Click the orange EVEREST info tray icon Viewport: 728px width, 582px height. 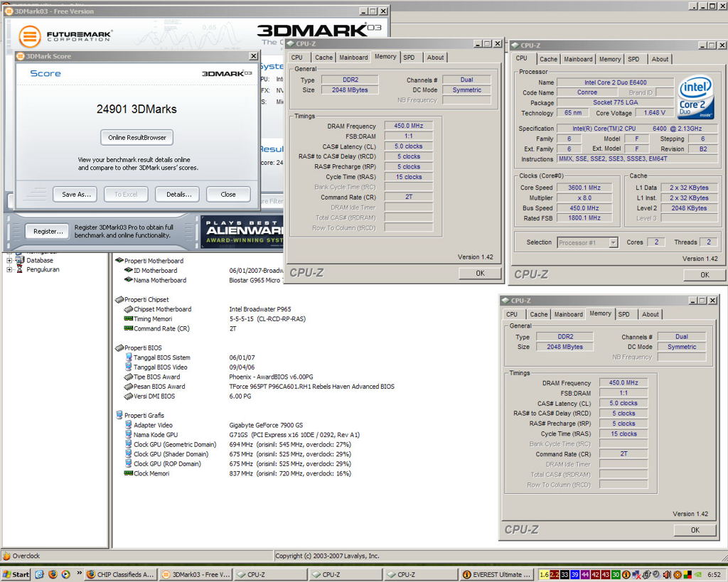point(626,575)
